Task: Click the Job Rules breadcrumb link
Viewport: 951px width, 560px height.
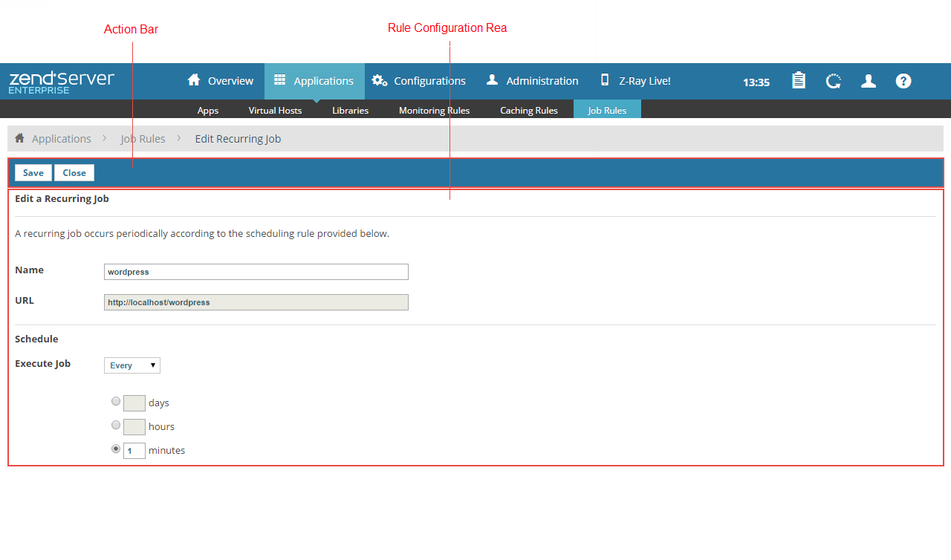Action: [x=143, y=139]
